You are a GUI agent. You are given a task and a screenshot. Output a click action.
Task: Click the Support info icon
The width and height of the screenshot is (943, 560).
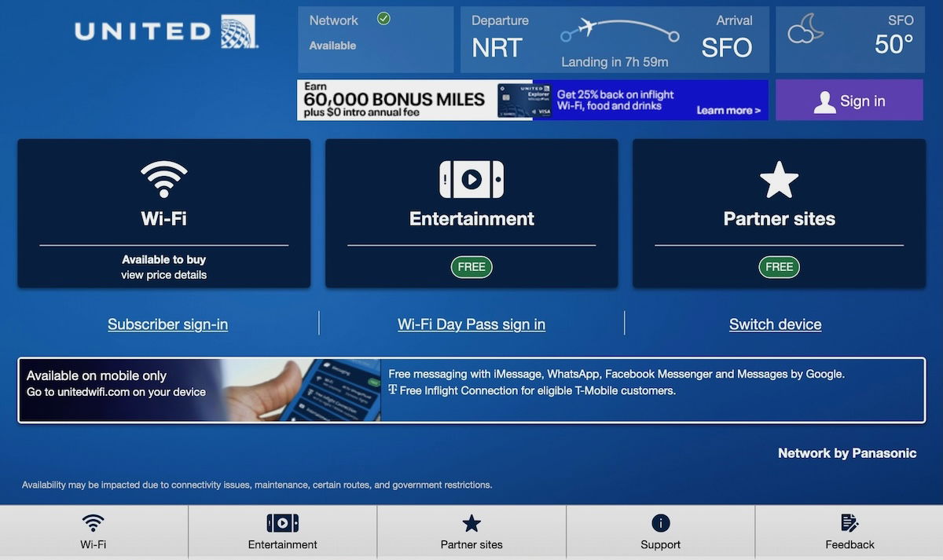tap(661, 523)
